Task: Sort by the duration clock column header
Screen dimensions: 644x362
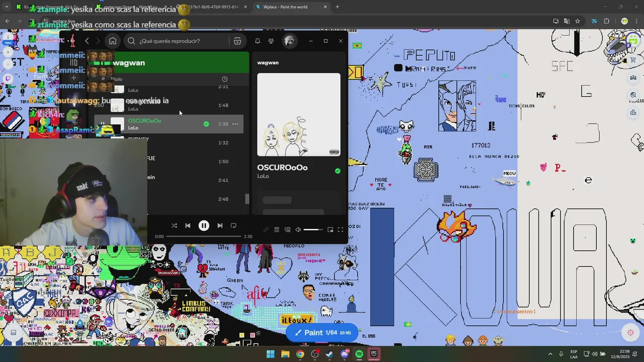Action: point(224,79)
